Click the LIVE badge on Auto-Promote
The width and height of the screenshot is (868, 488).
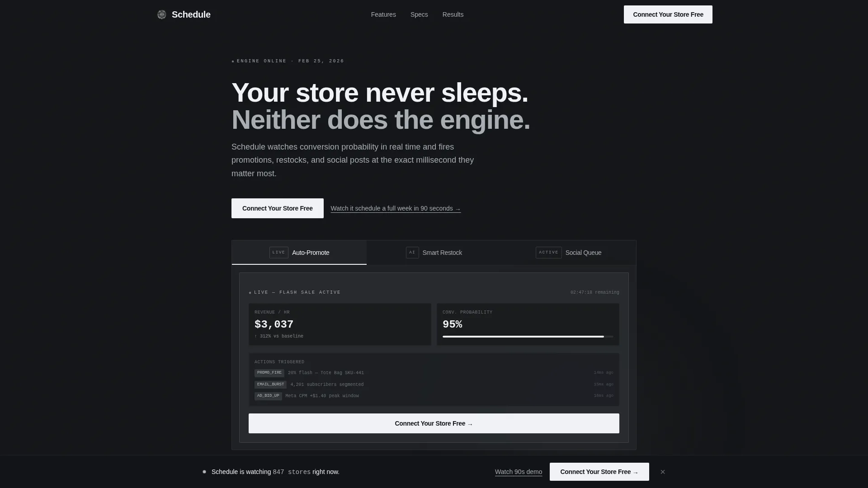point(279,253)
